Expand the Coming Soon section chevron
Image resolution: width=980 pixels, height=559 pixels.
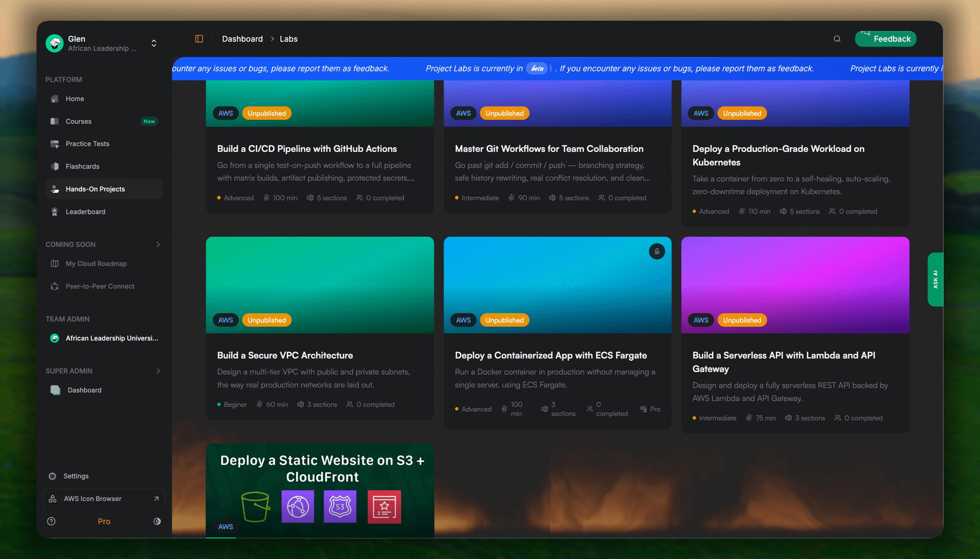click(158, 245)
